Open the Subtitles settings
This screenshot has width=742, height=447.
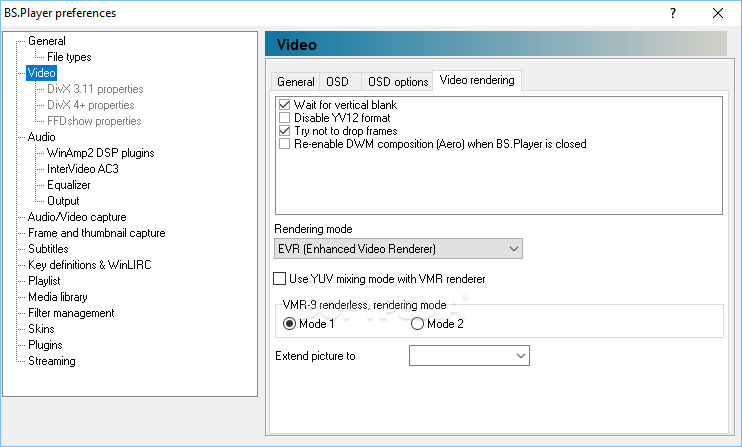click(x=48, y=249)
